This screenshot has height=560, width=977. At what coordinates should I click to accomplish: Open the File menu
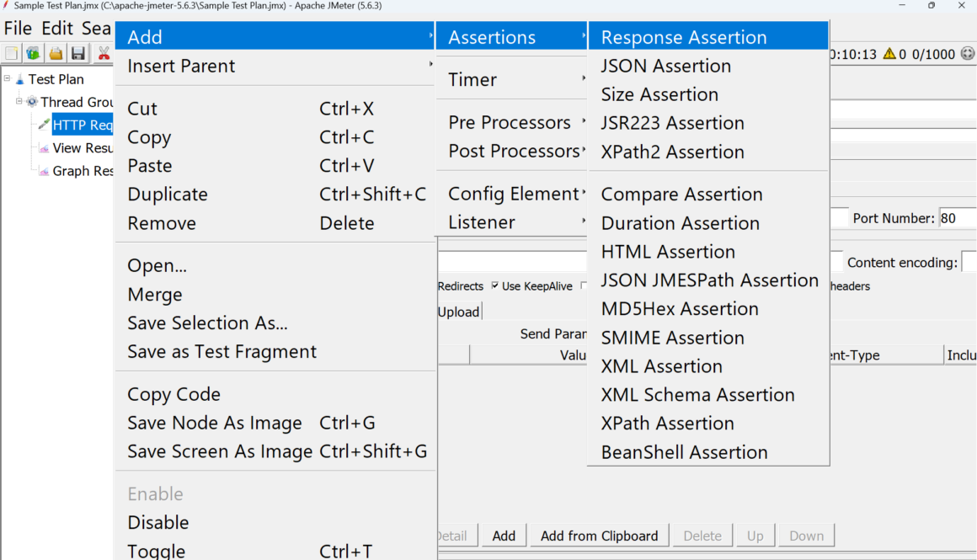pyautogui.click(x=19, y=28)
